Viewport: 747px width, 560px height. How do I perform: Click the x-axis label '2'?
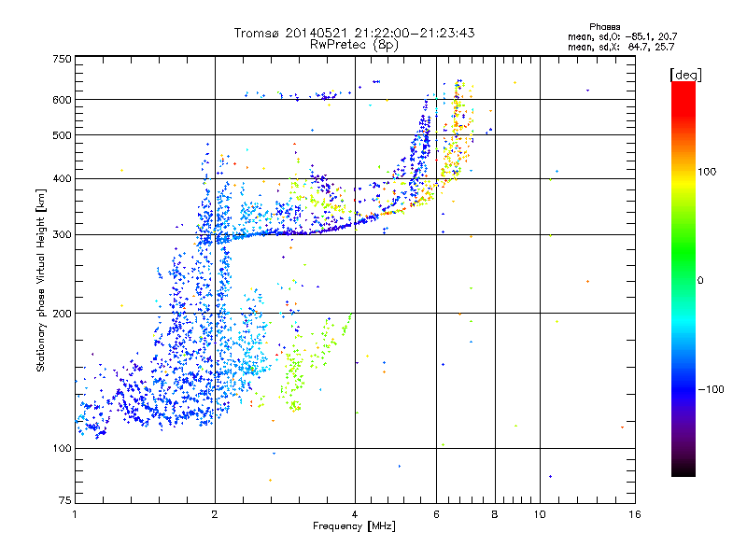pos(215,514)
